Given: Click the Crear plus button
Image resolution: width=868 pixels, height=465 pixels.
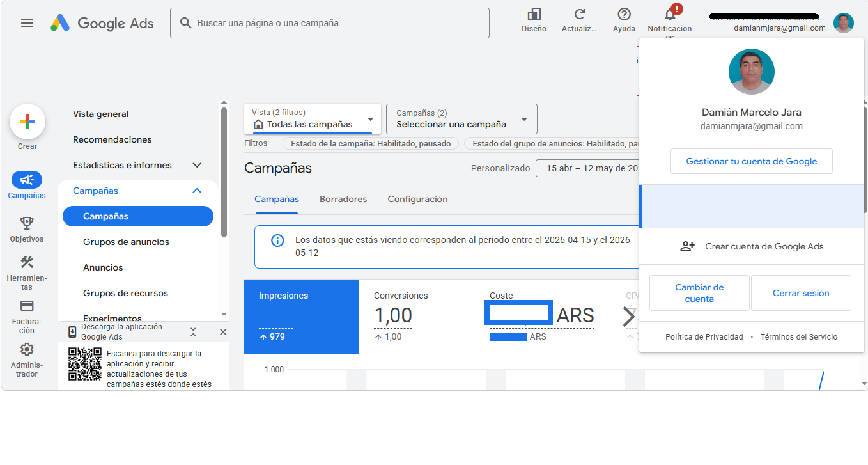Looking at the screenshot, I should coord(27,122).
